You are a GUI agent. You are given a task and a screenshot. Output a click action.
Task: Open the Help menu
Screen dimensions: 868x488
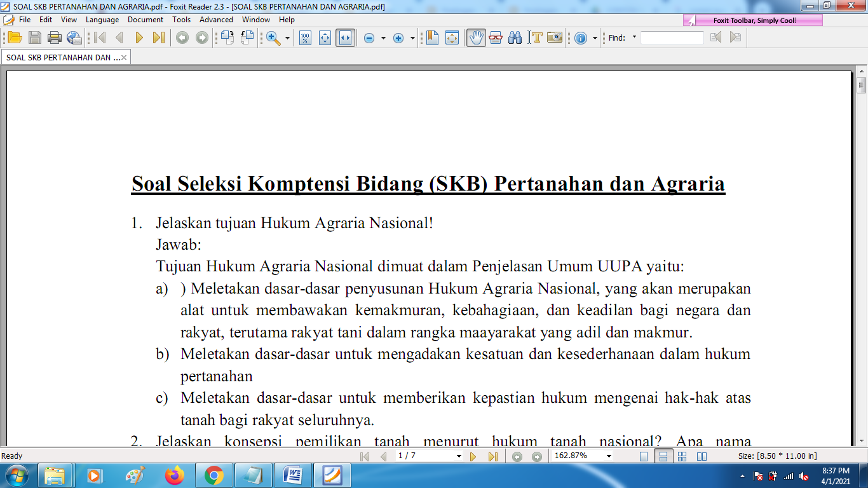287,20
